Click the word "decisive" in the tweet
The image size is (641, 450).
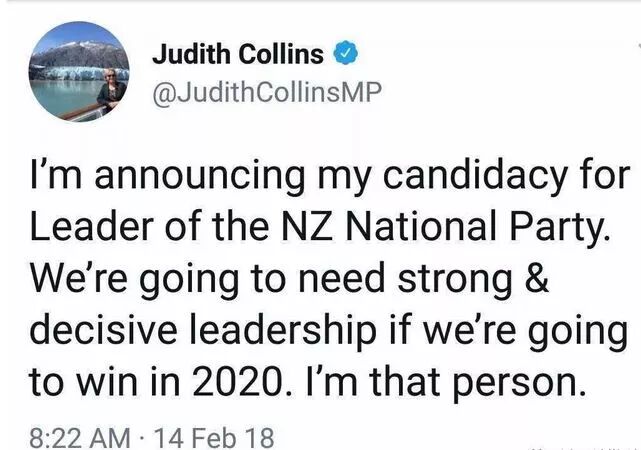(103, 329)
